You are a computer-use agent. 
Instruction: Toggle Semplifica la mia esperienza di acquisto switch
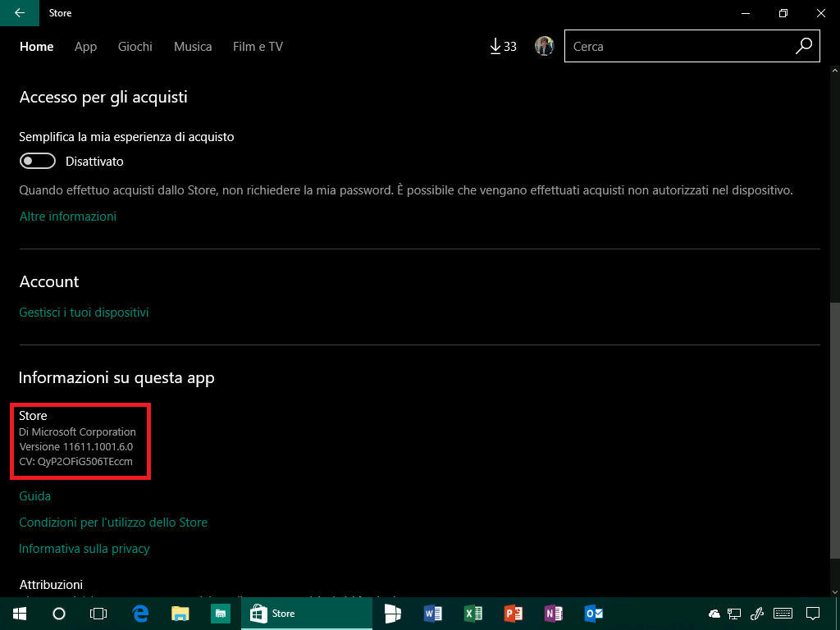[38, 161]
